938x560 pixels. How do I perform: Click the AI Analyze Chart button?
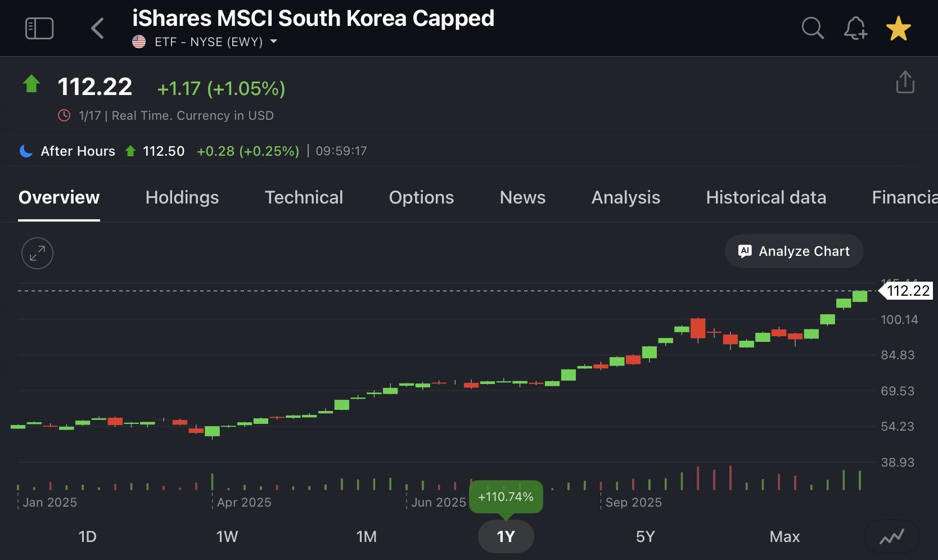[x=793, y=251]
